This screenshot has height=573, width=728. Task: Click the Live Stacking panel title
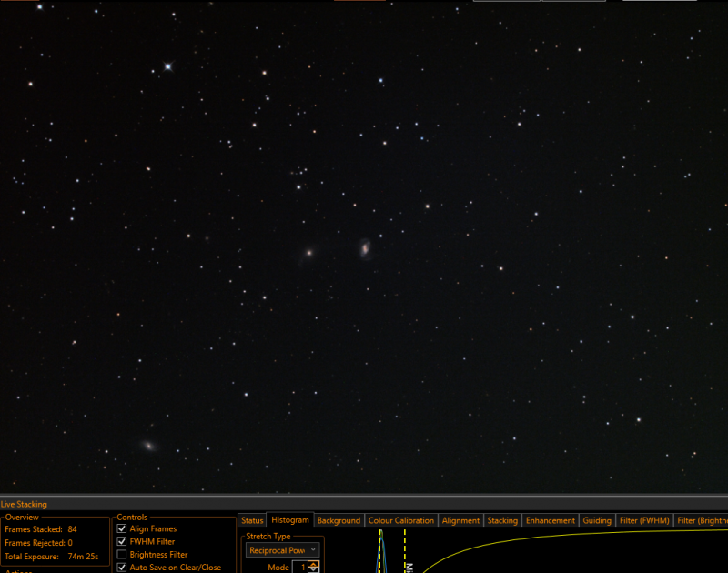click(24, 504)
